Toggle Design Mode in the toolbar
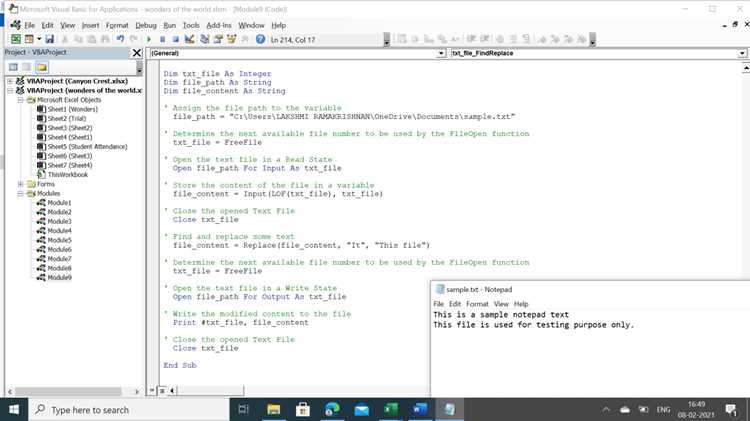 [189, 39]
